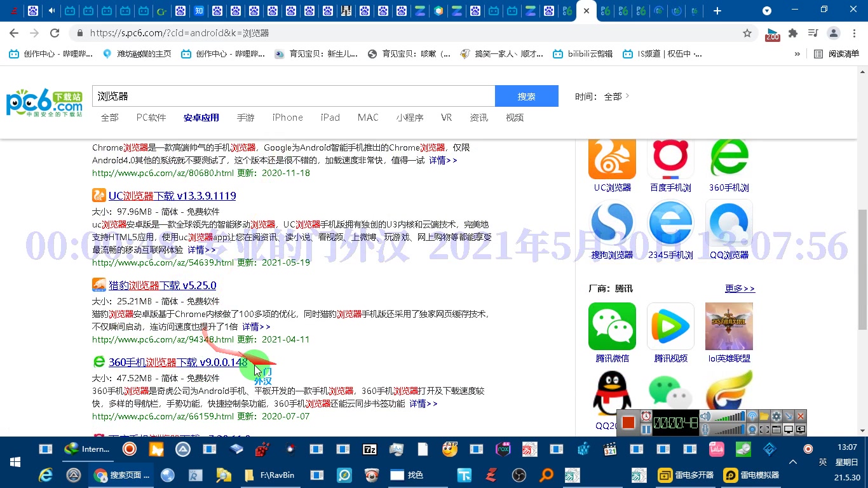This screenshot has width=868, height=488.
Task: Open the Chrome extensions puzzle icon
Action: pyautogui.click(x=793, y=33)
